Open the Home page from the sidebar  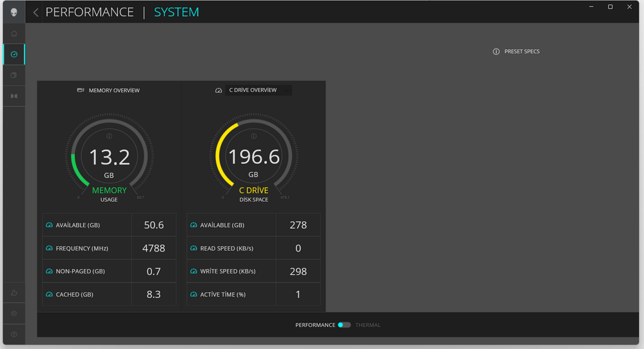pos(14,34)
